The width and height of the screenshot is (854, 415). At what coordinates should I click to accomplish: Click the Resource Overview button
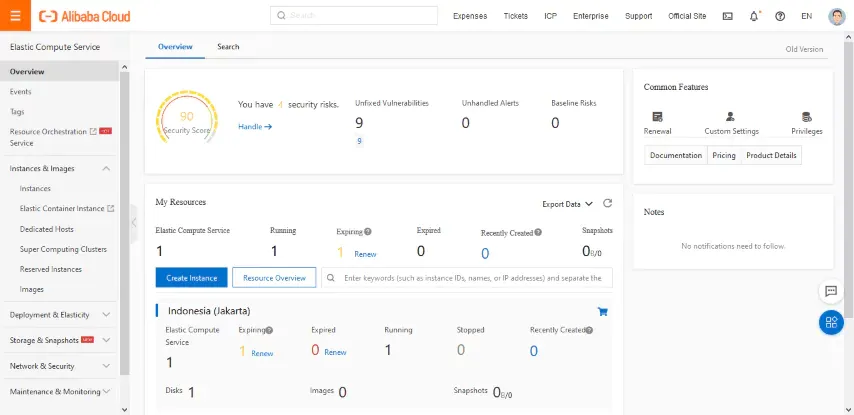pos(274,278)
